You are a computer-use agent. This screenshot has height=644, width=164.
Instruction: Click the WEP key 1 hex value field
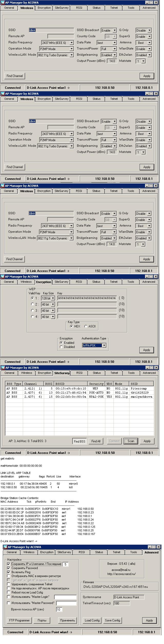click(87, 298)
